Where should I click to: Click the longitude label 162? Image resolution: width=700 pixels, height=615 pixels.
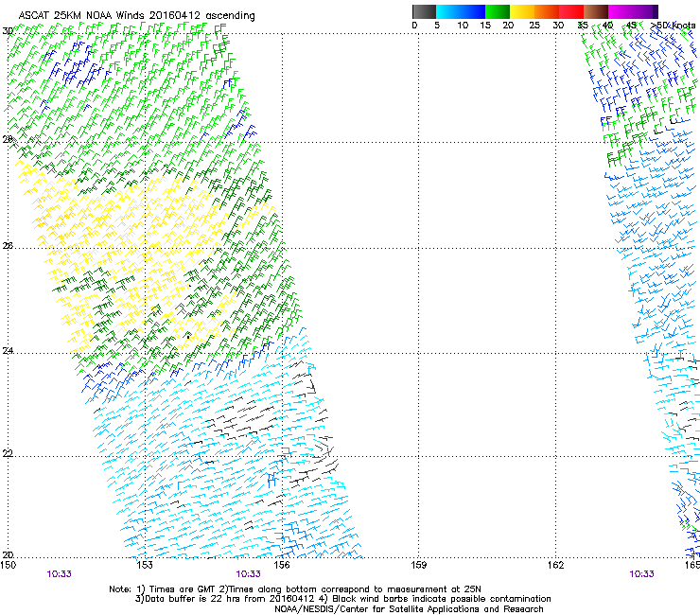coord(555,565)
